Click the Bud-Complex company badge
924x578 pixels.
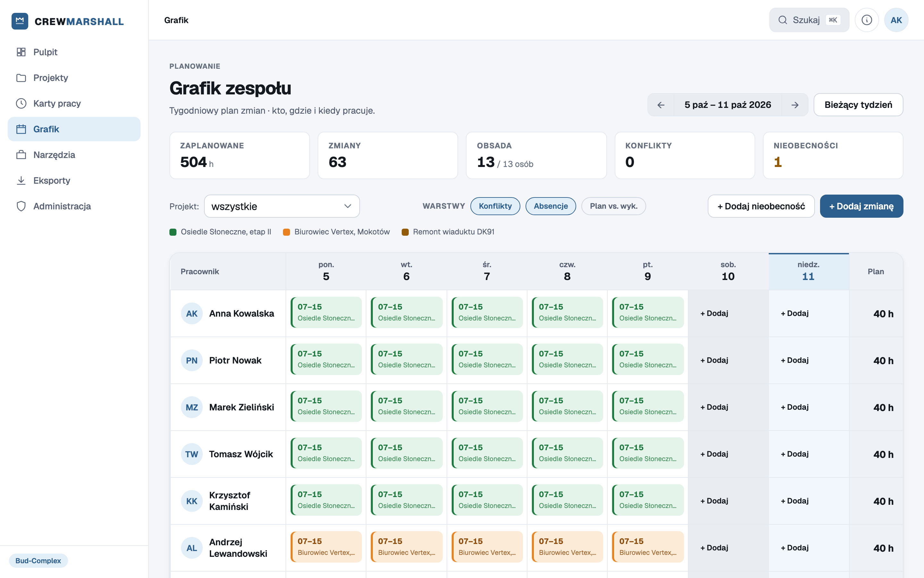[38, 560]
